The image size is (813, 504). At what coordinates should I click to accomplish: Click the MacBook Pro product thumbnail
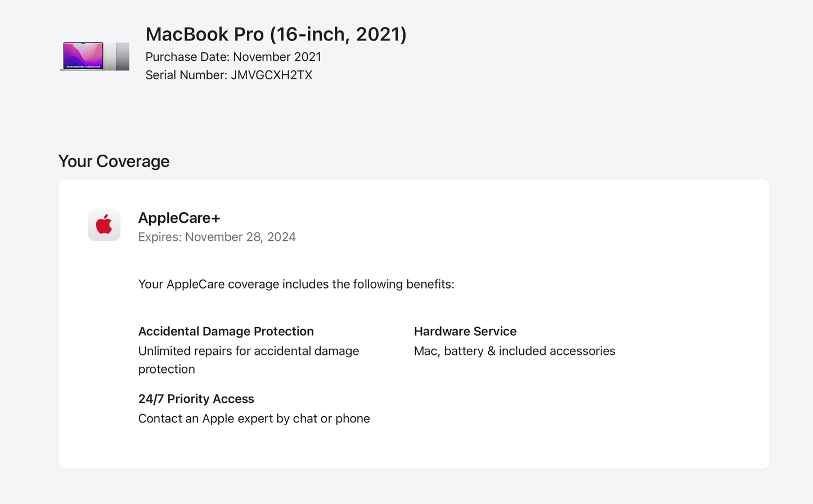(x=95, y=56)
